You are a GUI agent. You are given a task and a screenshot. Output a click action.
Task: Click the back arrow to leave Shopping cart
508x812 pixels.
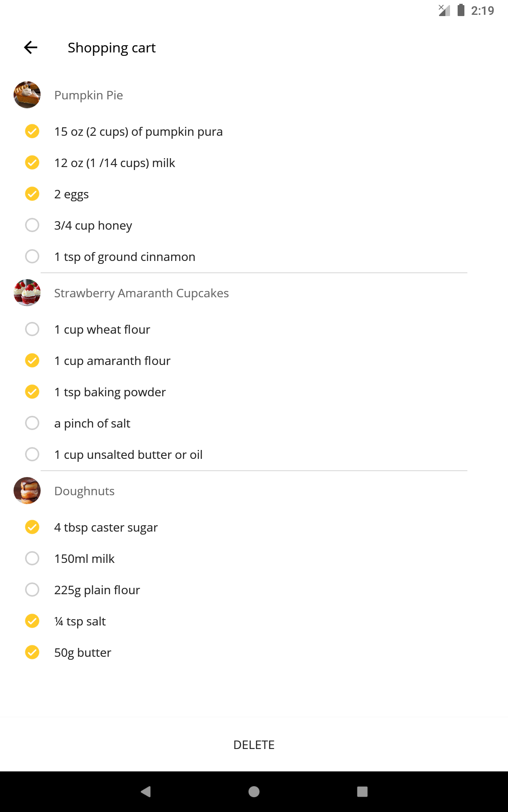(x=30, y=47)
